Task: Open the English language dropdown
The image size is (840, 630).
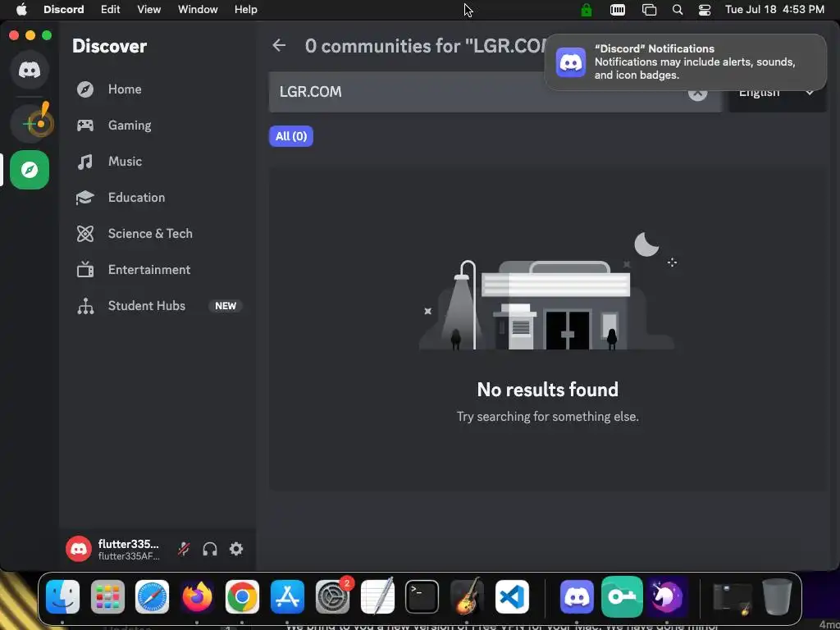Action: point(777,92)
